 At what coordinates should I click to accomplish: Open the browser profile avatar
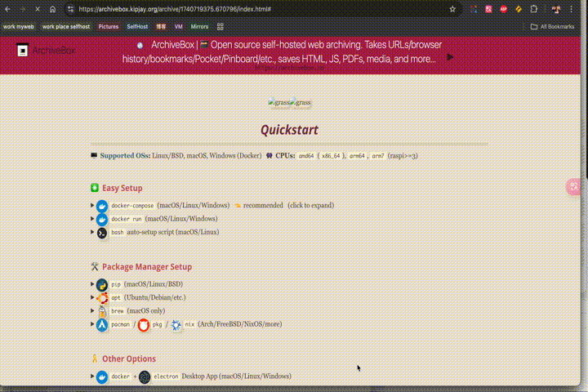click(556, 9)
